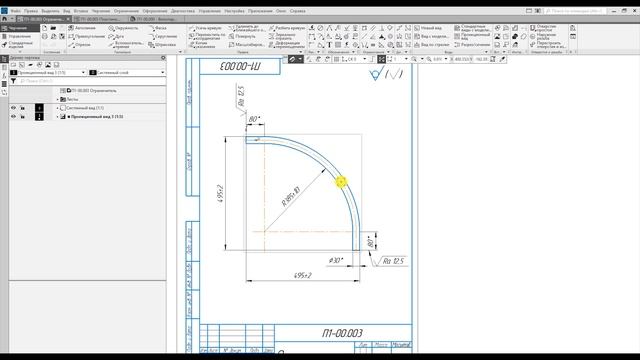This screenshot has width=640, height=360.
Task: Expand the Системный вид tree node
Action: tap(58, 108)
